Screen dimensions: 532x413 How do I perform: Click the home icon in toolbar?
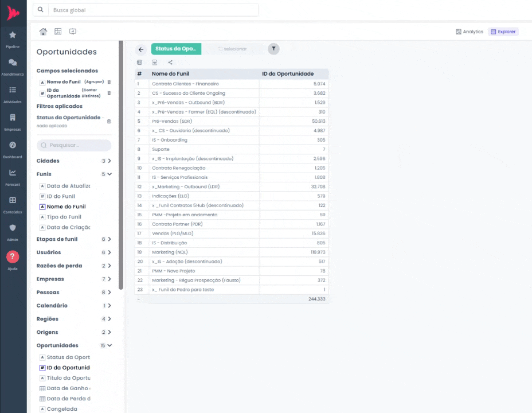tap(43, 32)
